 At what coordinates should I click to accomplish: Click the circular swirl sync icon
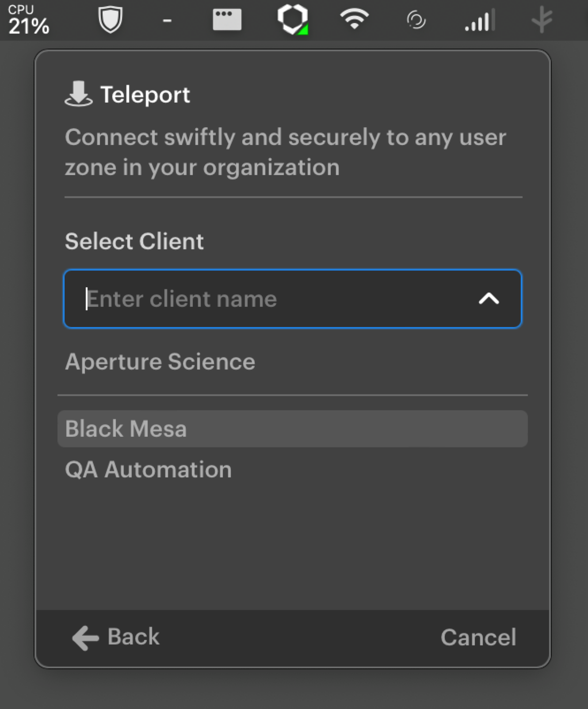coord(416,20)
